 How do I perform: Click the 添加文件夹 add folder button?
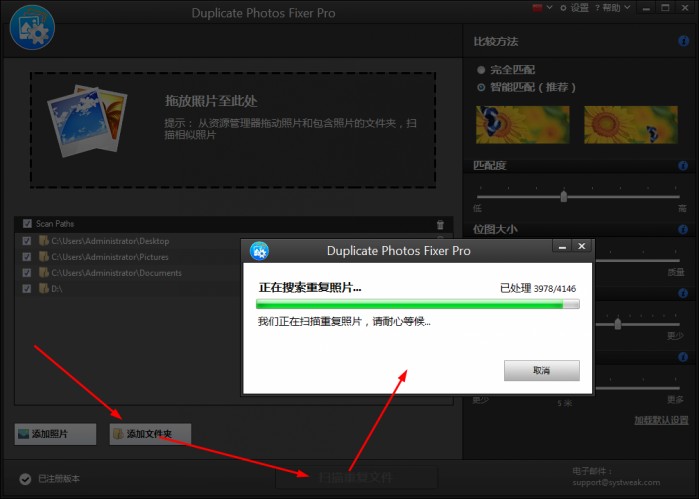pyautogui.click(x=150, y=434)
